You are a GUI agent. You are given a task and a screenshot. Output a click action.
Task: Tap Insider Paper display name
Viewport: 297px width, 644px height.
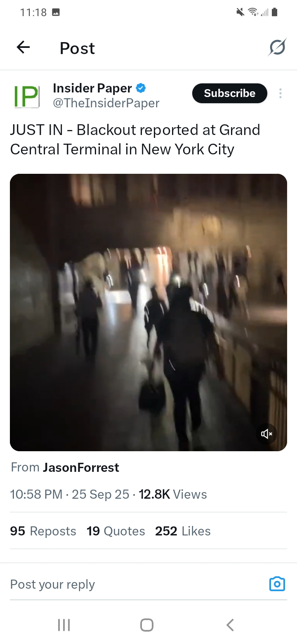(92, 88)
